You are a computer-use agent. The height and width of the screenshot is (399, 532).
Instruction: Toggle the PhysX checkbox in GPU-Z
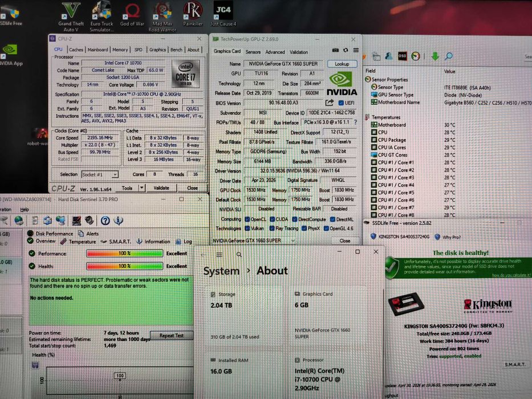304,229
